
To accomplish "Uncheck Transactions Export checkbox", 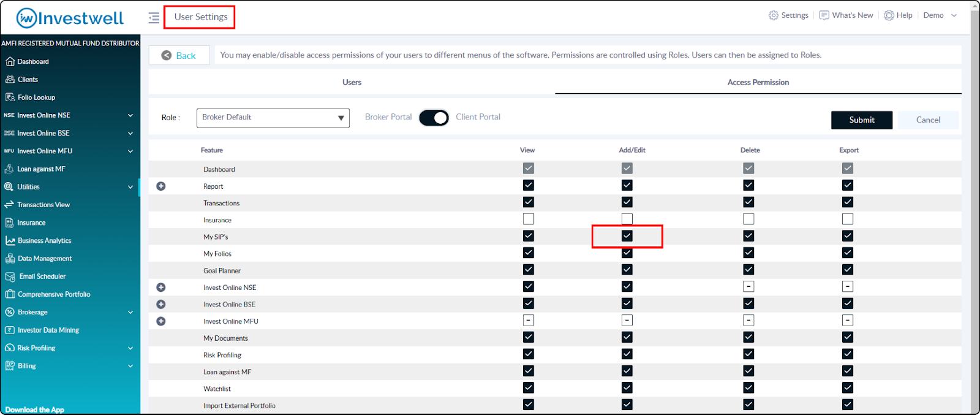I will (x=848, y=202).
